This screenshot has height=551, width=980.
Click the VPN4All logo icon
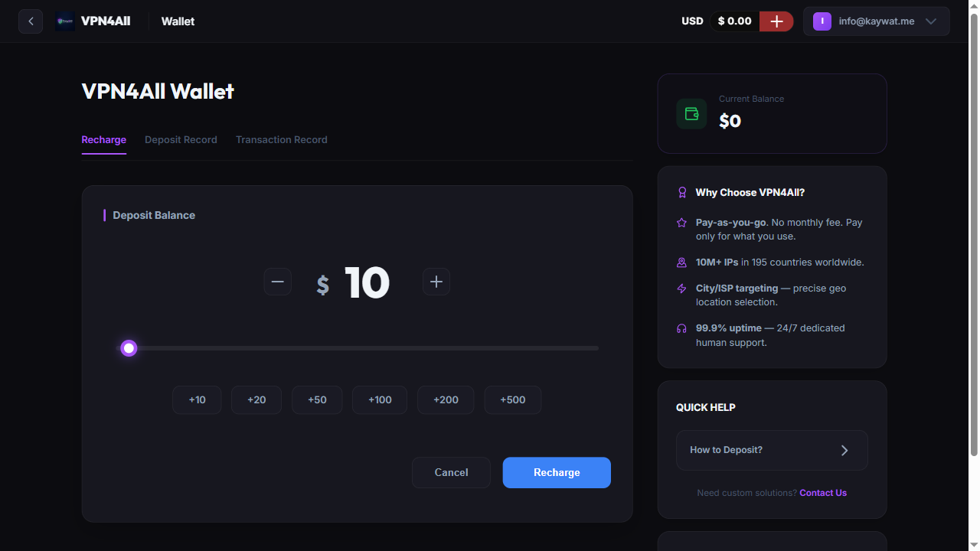65,21
